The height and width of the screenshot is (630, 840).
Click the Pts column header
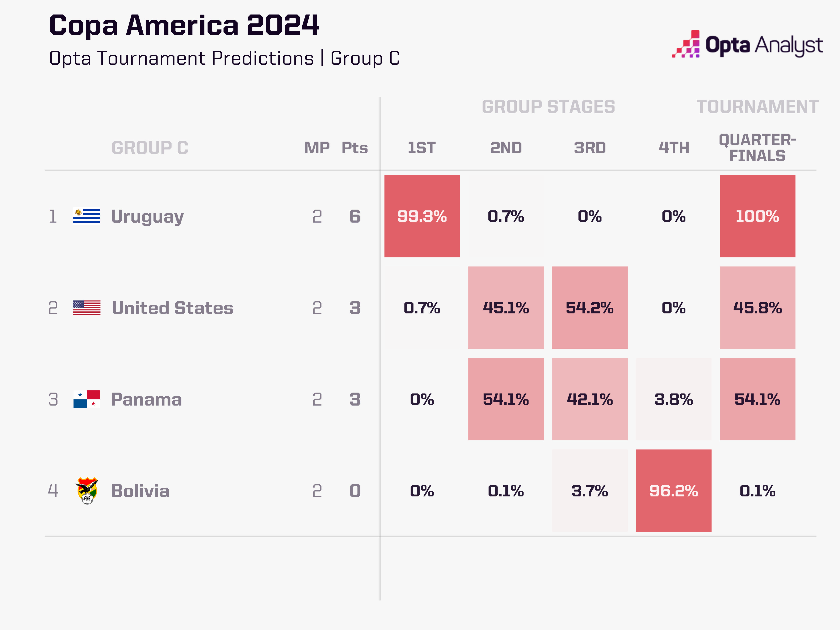(355, 148)
